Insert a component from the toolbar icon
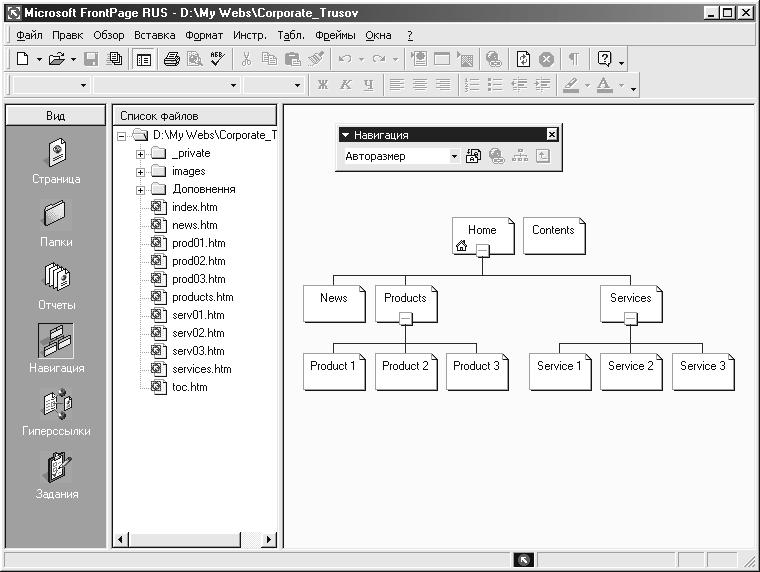Viewport: 760px width, 572px height. [x=419, y=59]
